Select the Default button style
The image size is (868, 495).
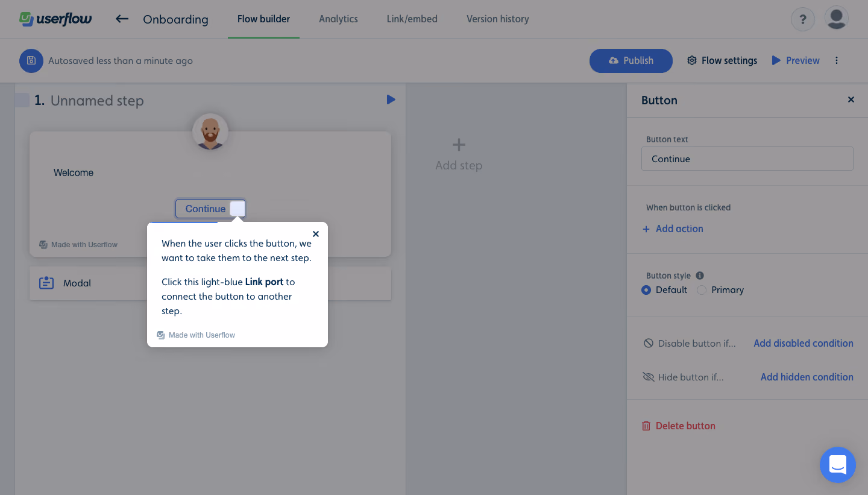pyautogui.click(x=646, y=290)
